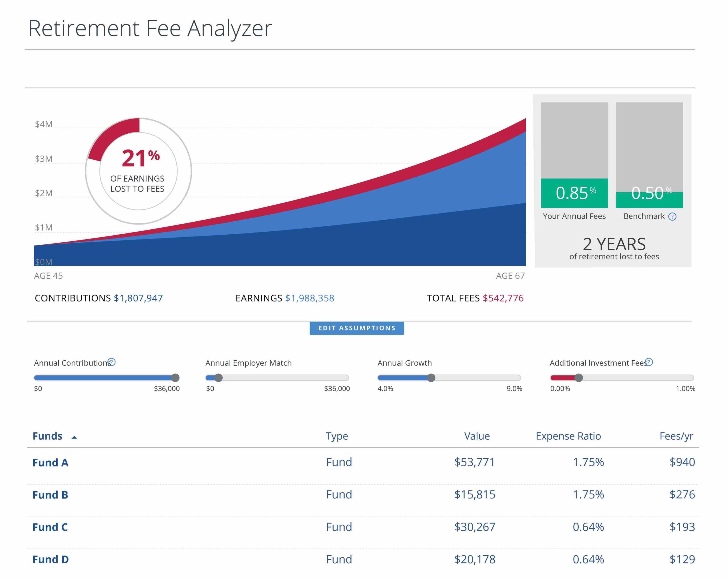This screenshot has width=728, height=580.
Task: Click Fund A fees per year $940
Action: (682, 462)
